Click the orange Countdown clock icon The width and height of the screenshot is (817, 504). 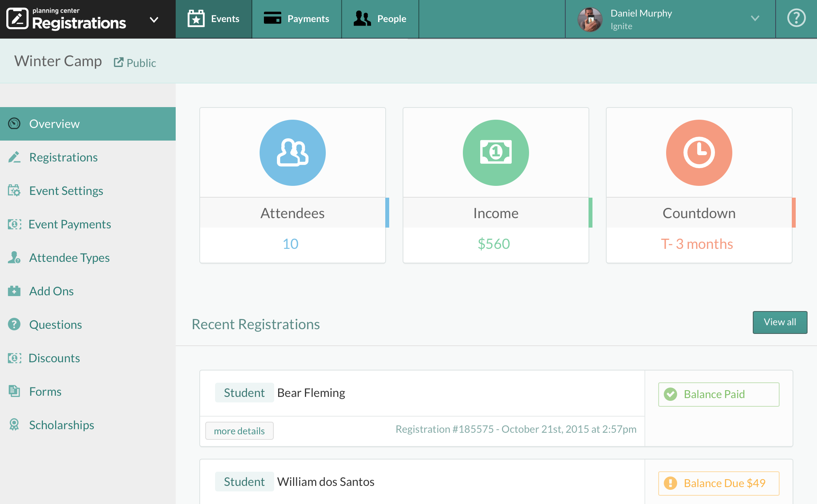pos(699,153)
